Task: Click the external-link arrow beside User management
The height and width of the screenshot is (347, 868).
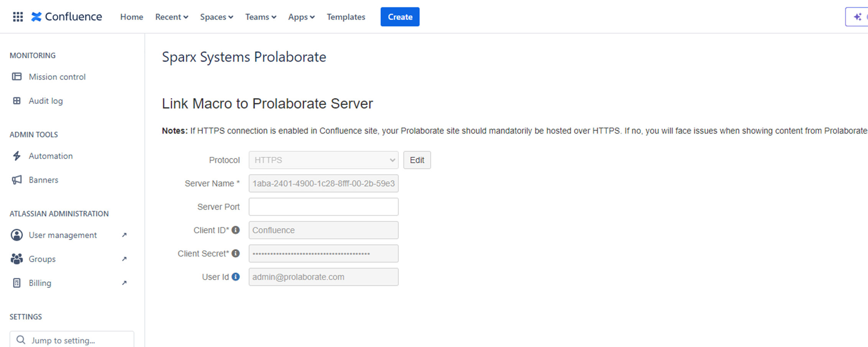Action: pyautogui.click(x=124, y=235)
